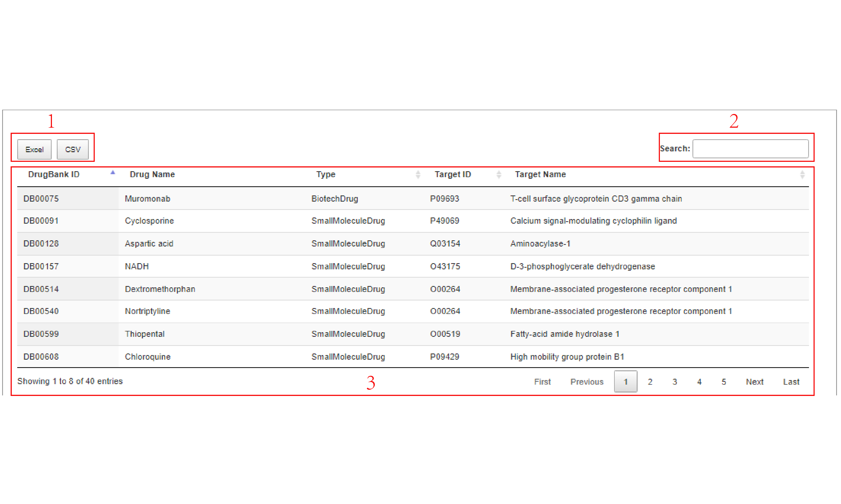Viewport: 841px width, 504px height.
Task: Go to the First page
Action: click(x=542, y=382)
